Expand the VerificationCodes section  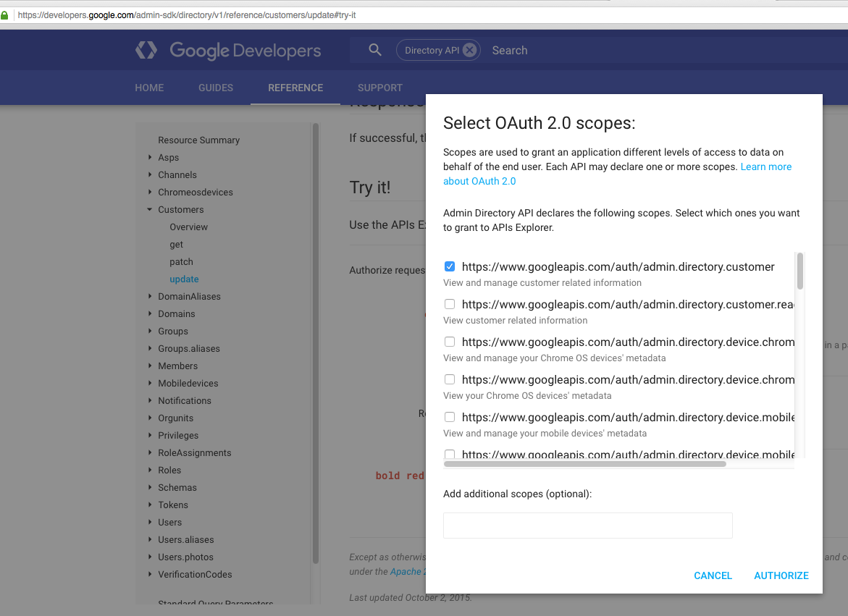(x=150, y=575)
